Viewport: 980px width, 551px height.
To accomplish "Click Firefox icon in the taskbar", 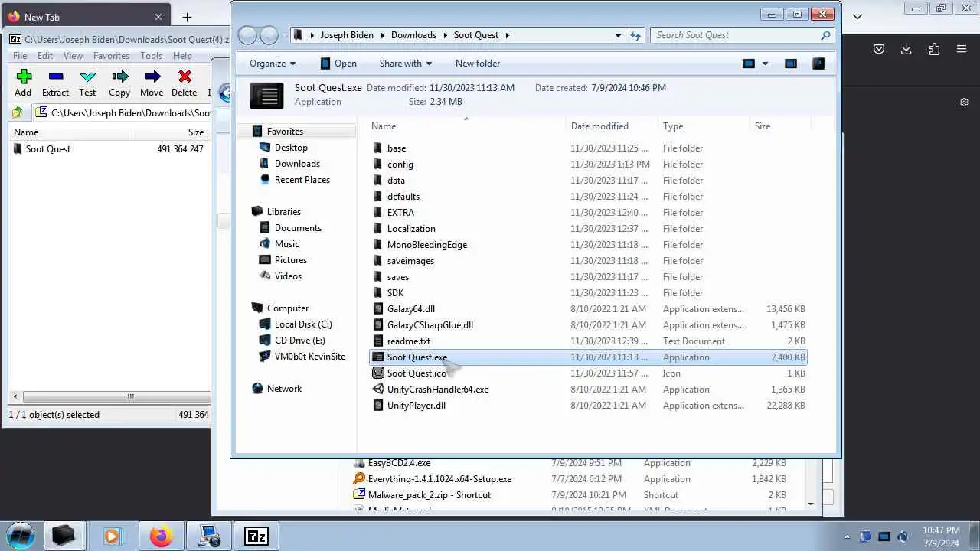I will (x=161, y=536).
